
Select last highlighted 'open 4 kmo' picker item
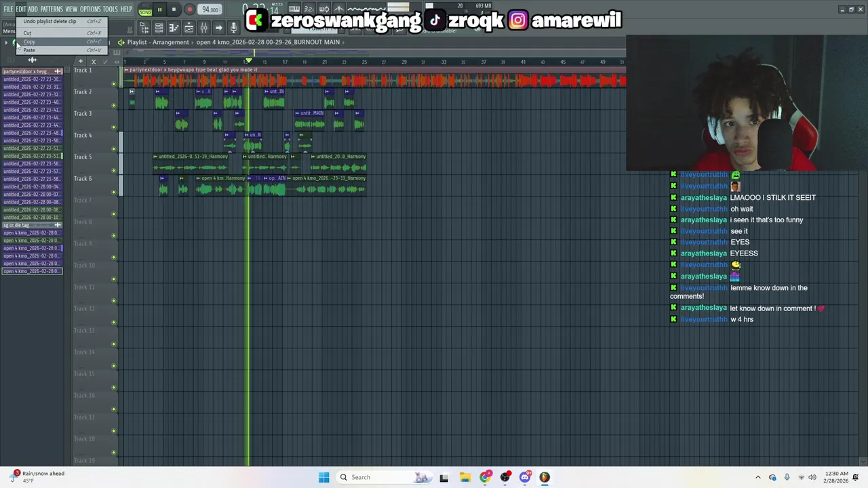[33, 271]
